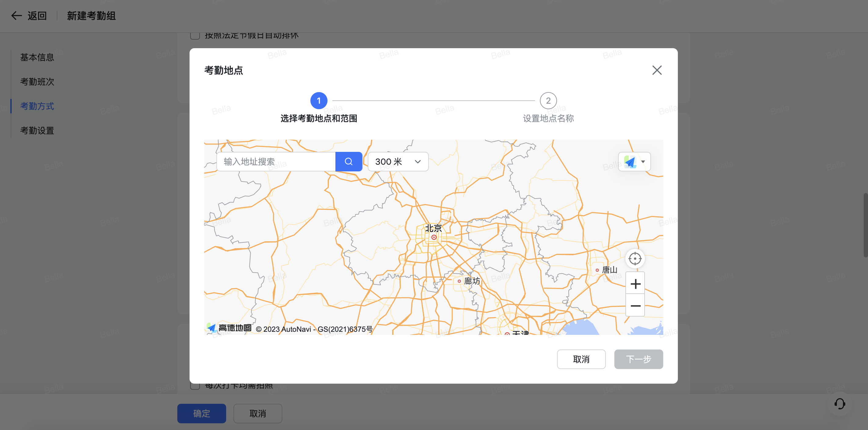This screenshot has width=868, height=430.
Task: Click the 唐山 label on the map
Action: click(609, 270)
